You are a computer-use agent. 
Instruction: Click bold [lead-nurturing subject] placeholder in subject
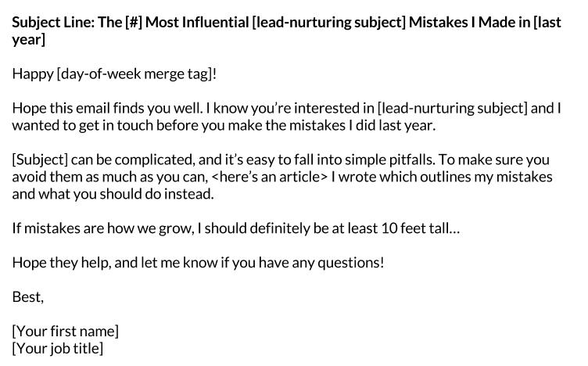tap(329, 23)
